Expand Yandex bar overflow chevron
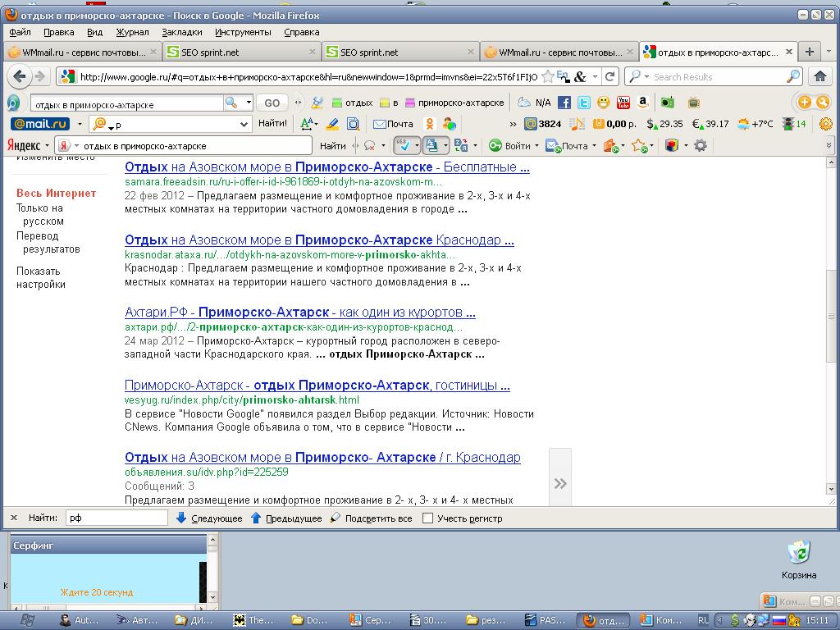The width and height of the screenshot is (840, 630). click(x=829, y=145)
